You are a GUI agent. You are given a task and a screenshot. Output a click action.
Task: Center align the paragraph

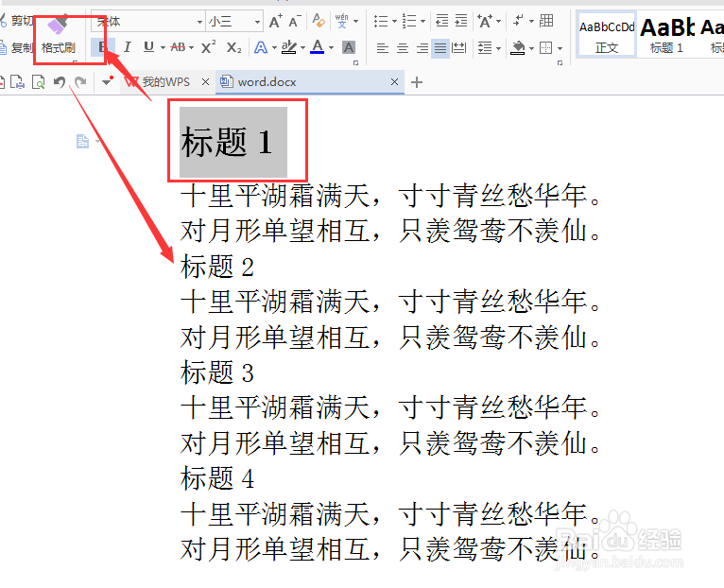403,47
